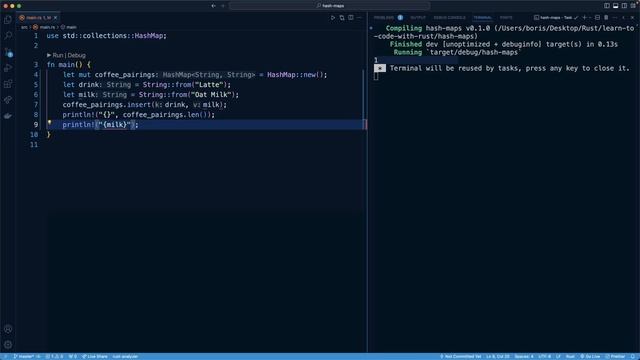
Task: Change encoding via UTF-8 status item
Action: [544, 356]
